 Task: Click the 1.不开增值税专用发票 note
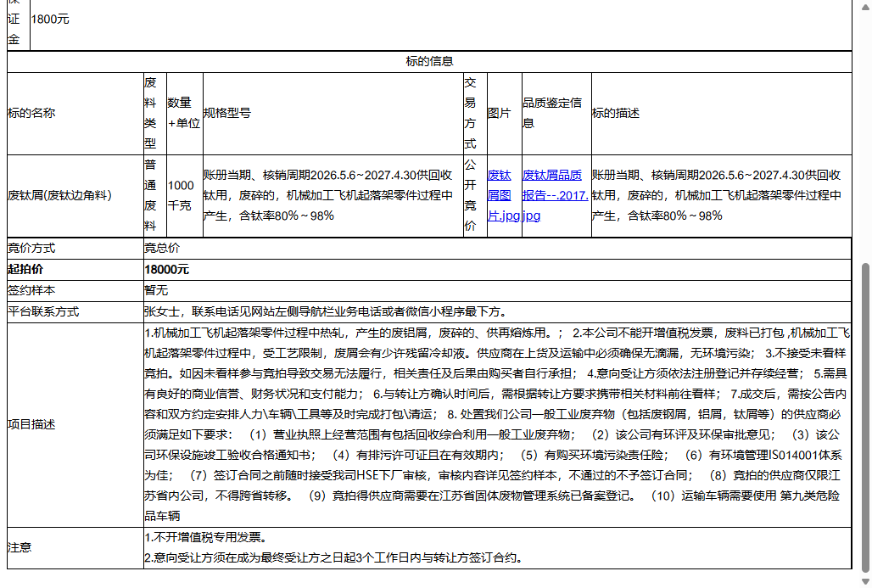[x=206, y=537]
